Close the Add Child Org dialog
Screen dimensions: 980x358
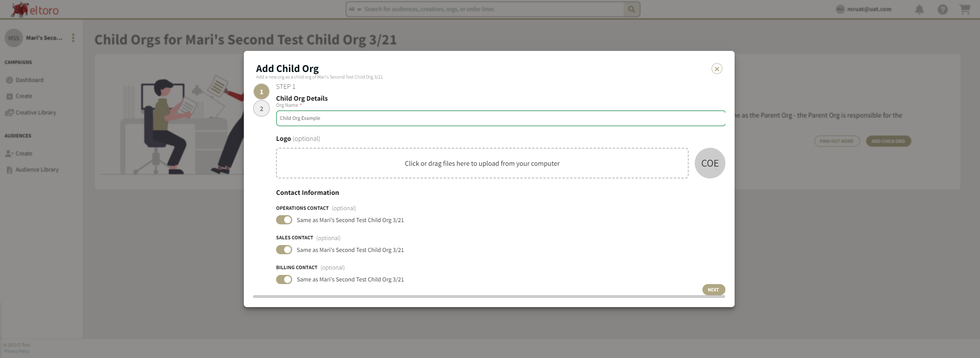pyautogui.click(x=717, y=69)
